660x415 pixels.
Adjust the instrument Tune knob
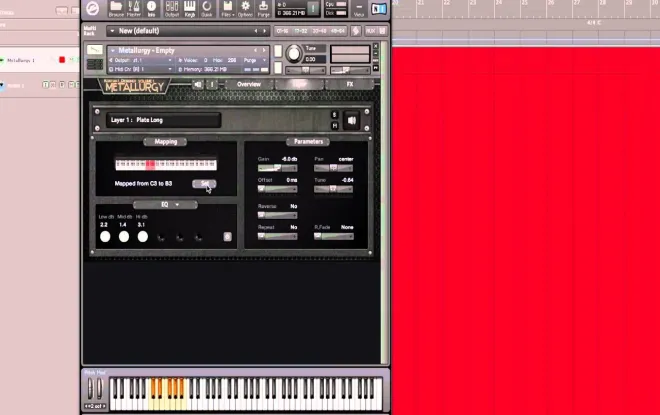pos(294,54)
